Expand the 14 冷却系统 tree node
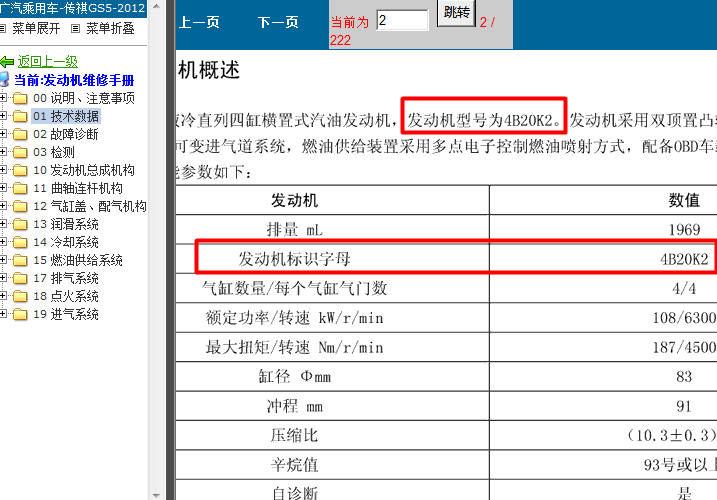717x500 pixels. 3,242
